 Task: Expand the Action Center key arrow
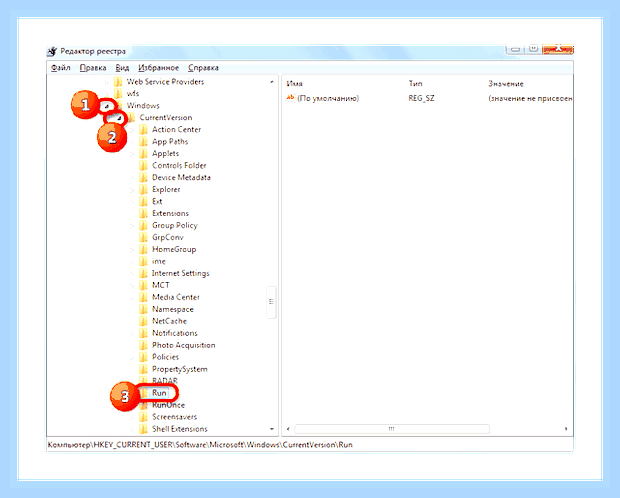[x=132, y=130]
